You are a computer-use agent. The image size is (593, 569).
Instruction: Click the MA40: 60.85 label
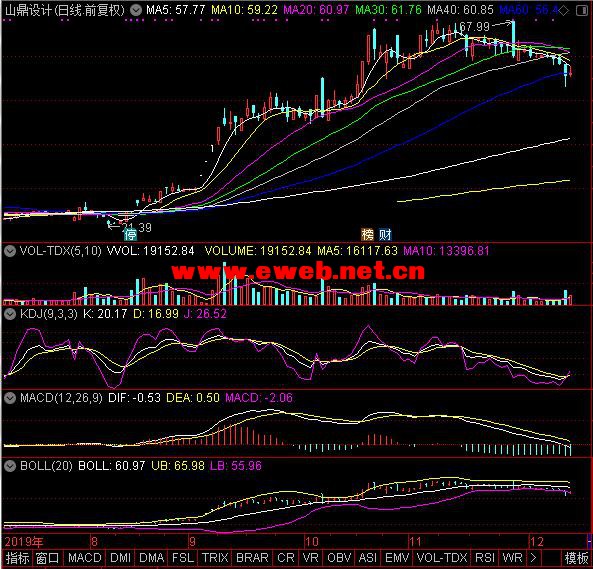click(460, 10)
